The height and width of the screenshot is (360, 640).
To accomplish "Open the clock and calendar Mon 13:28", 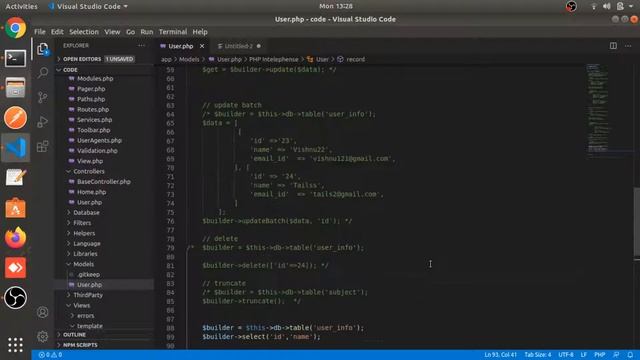I will pos(336,6).
